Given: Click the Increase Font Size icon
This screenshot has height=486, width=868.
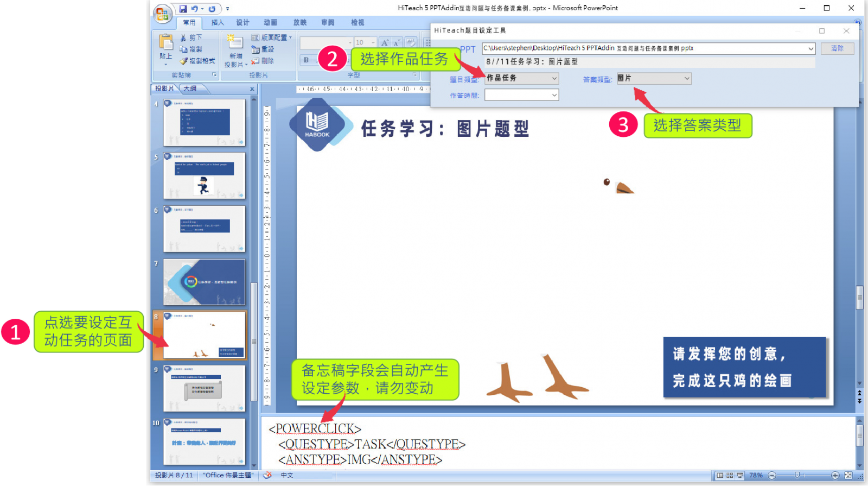Looking at the screenshot, I should [385, 42].
